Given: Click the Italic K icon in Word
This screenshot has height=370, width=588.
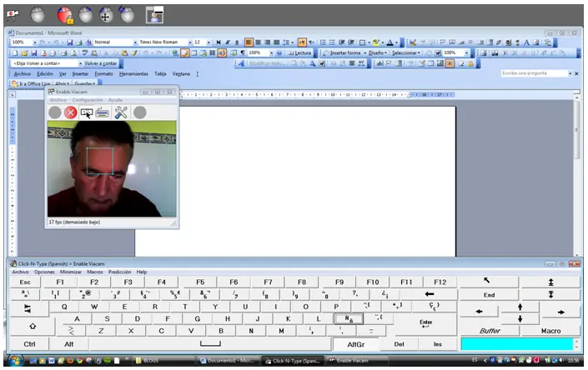Looking at the screenshot, I should click(228, 42).
